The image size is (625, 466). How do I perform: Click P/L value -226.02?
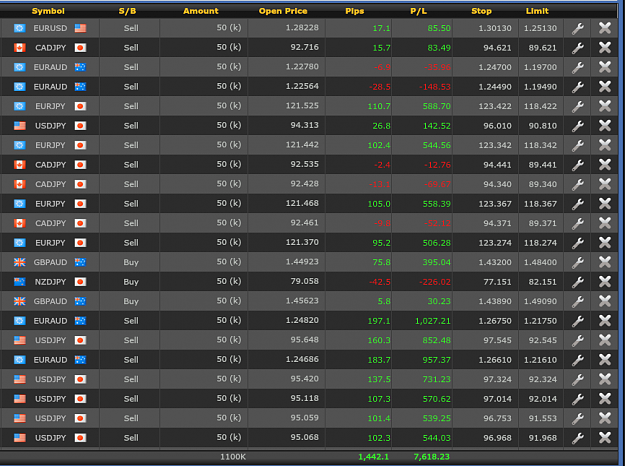click(434, 282)
